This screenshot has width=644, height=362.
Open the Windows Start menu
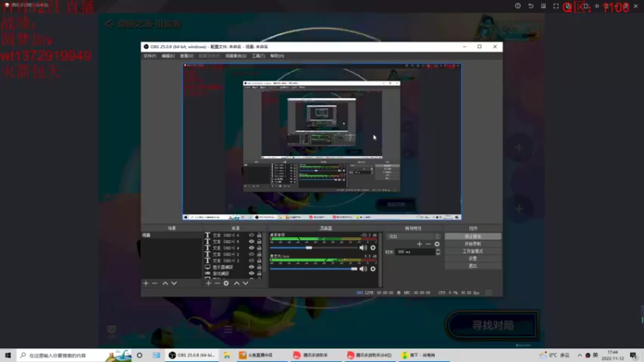click(8, 355)
